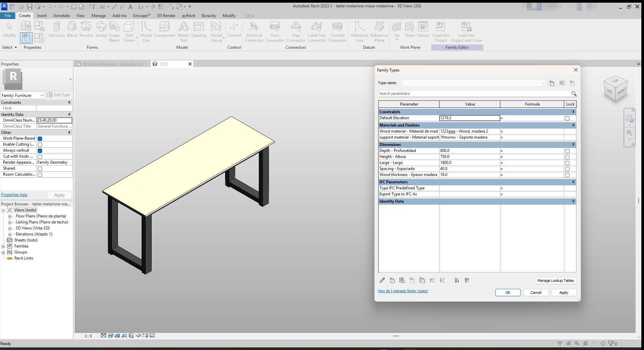This screenshot has height=350, width=644.
Task: Select the Blend form tool
Action: 72,30
